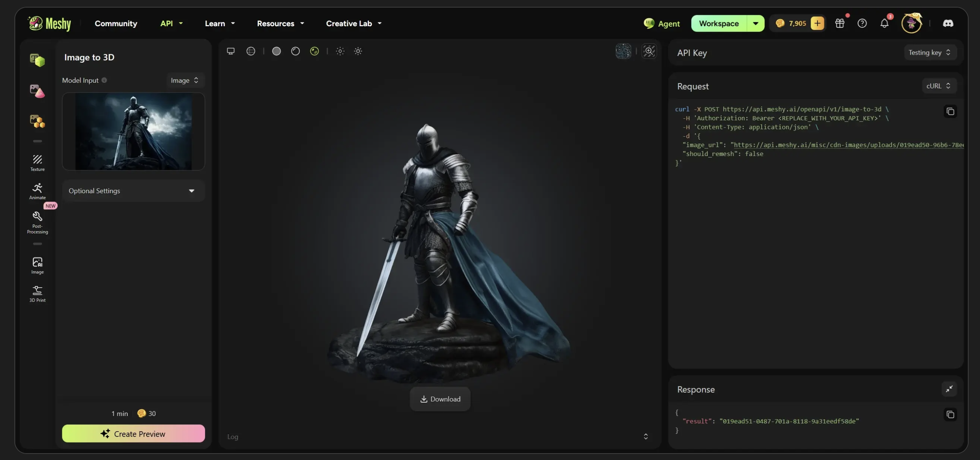Screen dimensions: 980x460
Task: Select the Image to 3D sidebar icon
Action: [37, 91]
